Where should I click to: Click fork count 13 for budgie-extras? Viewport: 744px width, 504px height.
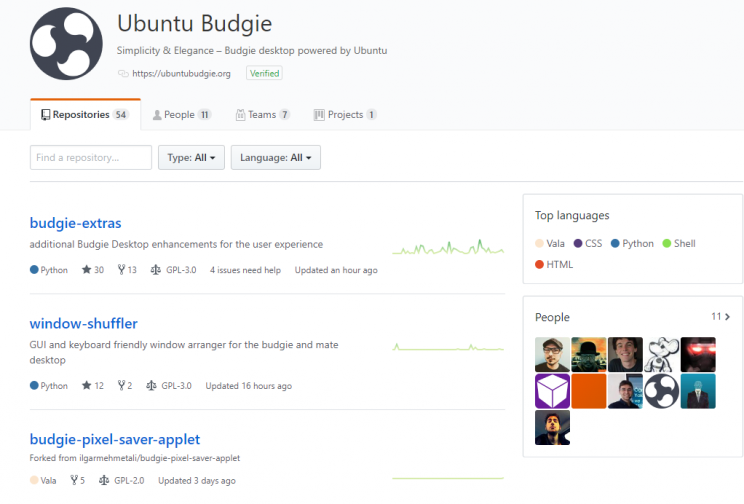click(127, 270)
